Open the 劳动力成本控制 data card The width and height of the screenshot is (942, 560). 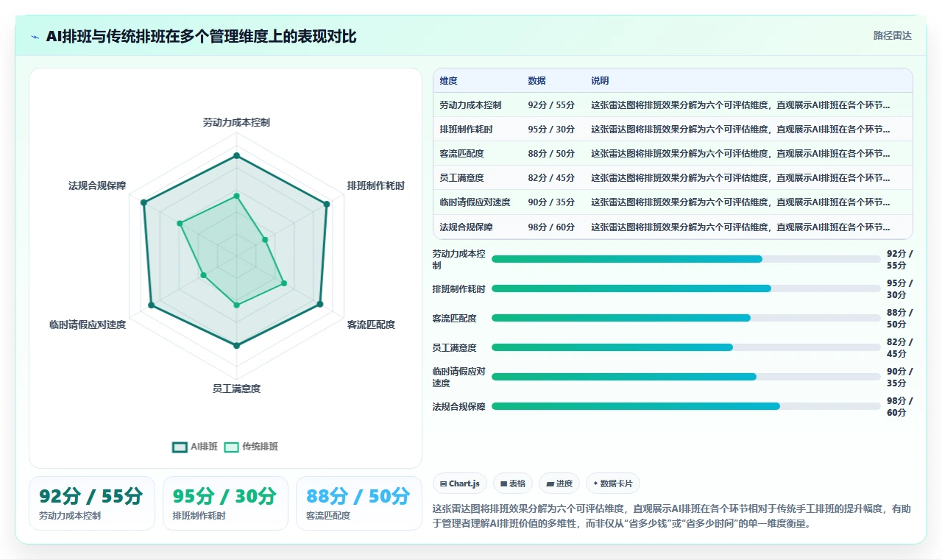[x=91, y=503]
